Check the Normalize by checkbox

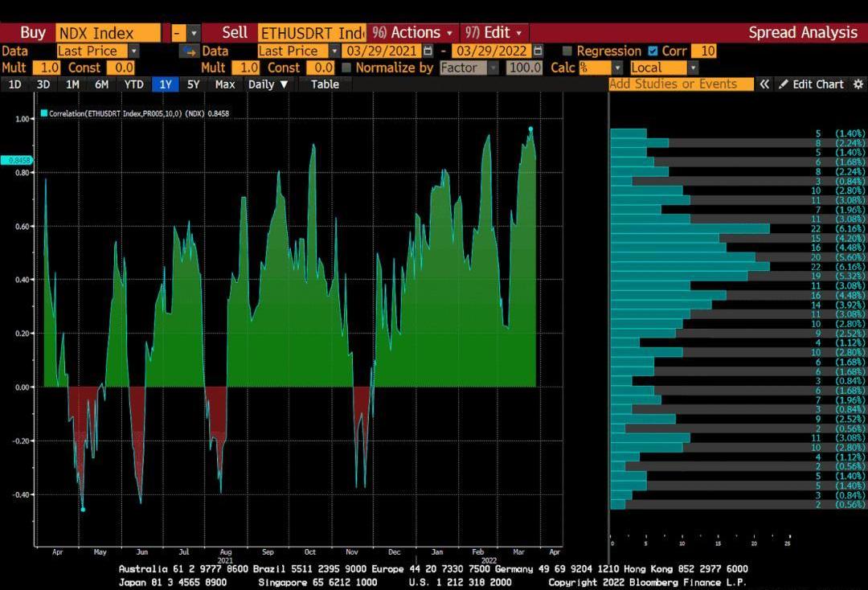click(x=347, y=68)
